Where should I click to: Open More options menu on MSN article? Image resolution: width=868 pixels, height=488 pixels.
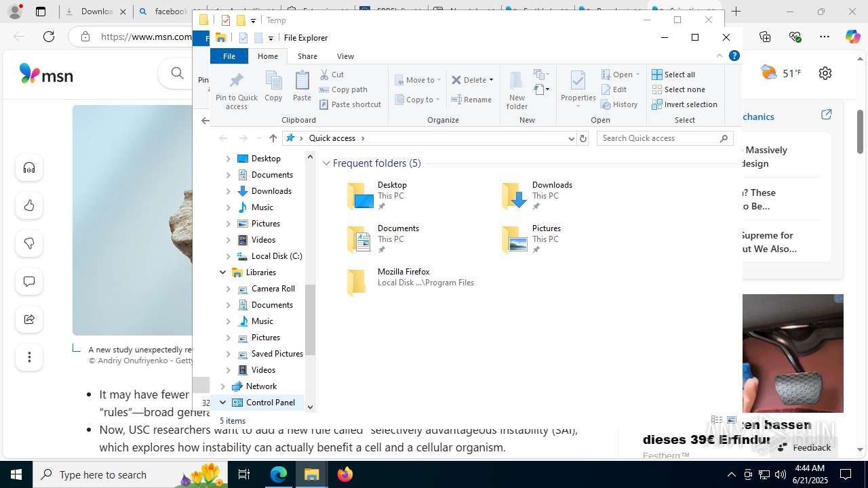pos(29,358)
